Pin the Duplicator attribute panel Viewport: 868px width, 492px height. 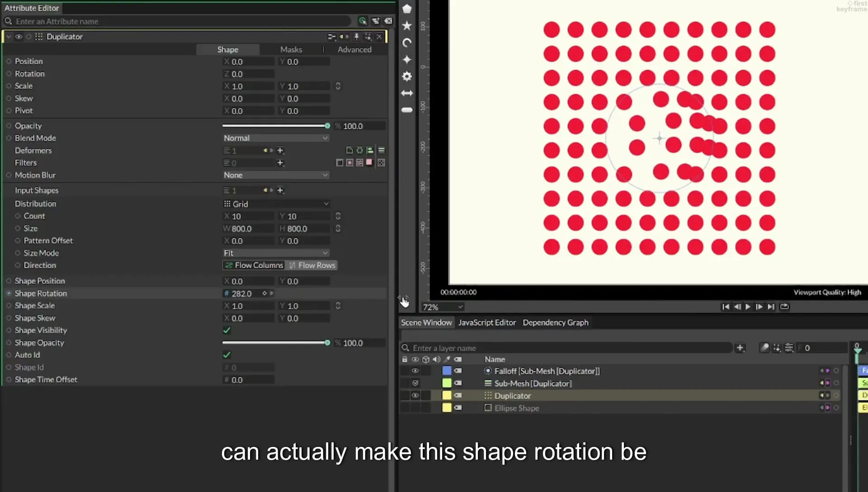point(357,37)
